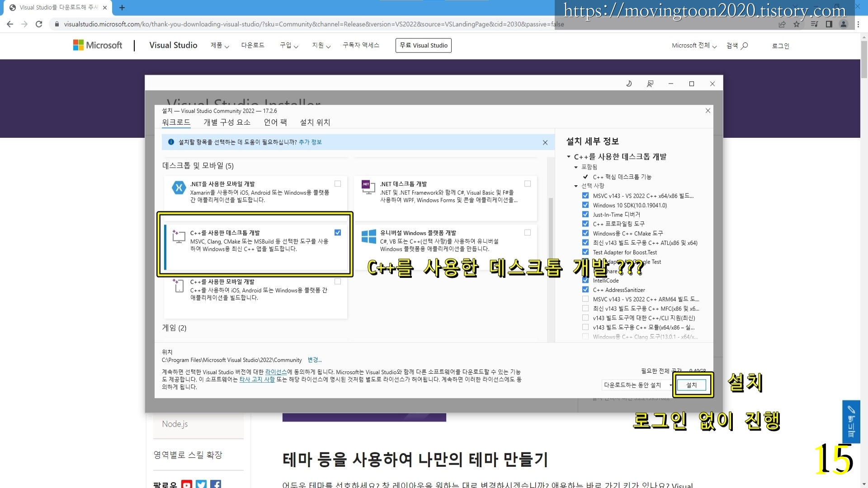
Task: Click the C++ desktop development workload icon
Action: pos(179,236)
